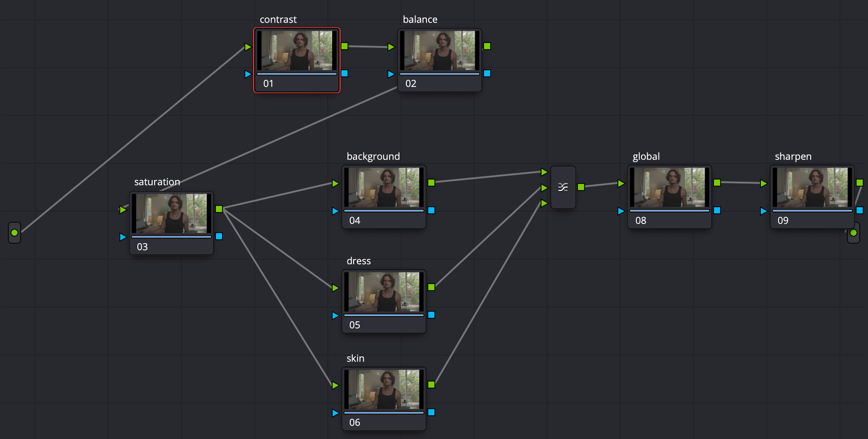The image size is (868, 439).
Task: Select the dress node 05 thumbnail
Action: point(384,291)
